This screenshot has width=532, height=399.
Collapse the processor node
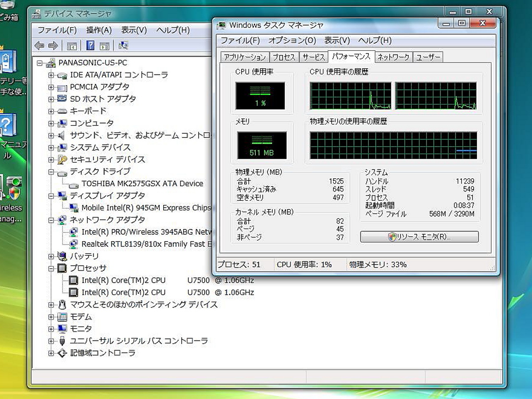tap(51, 268)
